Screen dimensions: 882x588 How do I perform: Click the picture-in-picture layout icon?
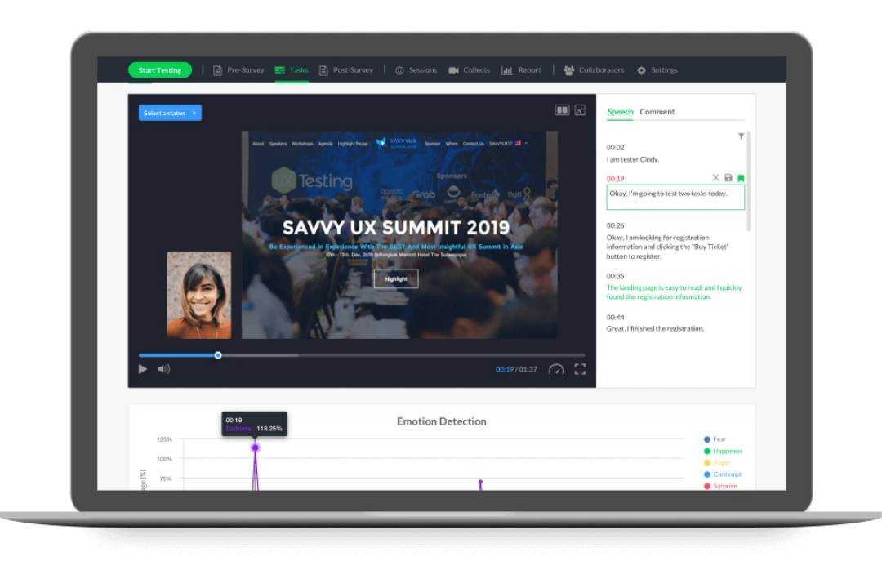click(580, 109)
